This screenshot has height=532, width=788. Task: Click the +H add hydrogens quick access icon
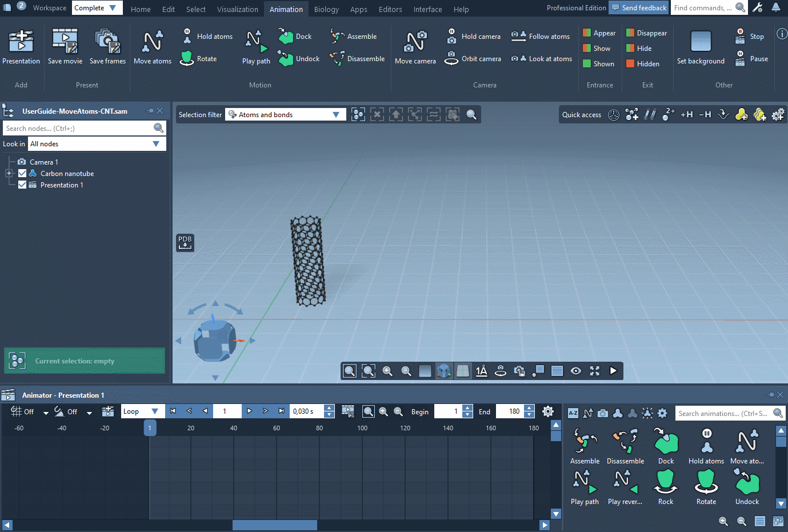pos(686,114)
